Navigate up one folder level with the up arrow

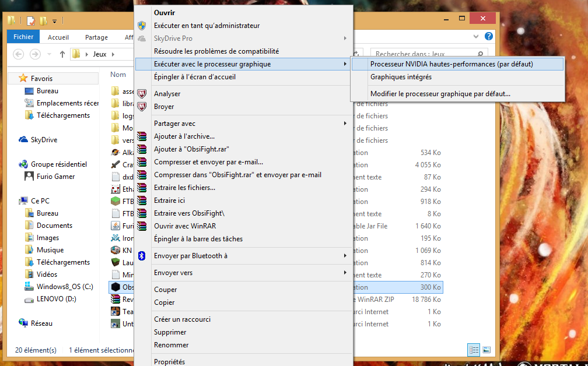[62, 54]
